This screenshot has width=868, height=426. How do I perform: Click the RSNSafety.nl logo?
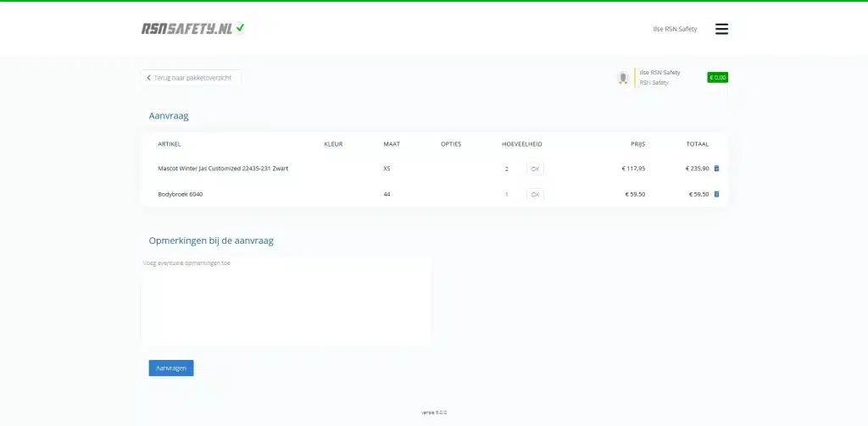point(186,29)
